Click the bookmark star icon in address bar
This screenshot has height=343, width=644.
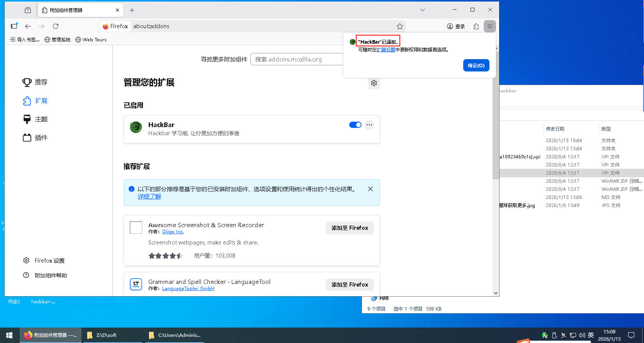click(x=399, y=26)
